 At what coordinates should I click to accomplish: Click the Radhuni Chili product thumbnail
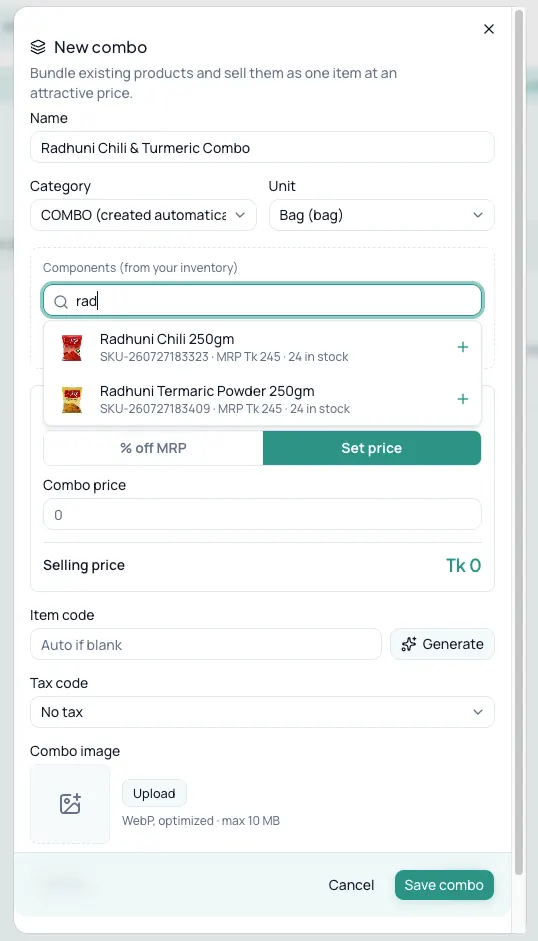(72, 347)
